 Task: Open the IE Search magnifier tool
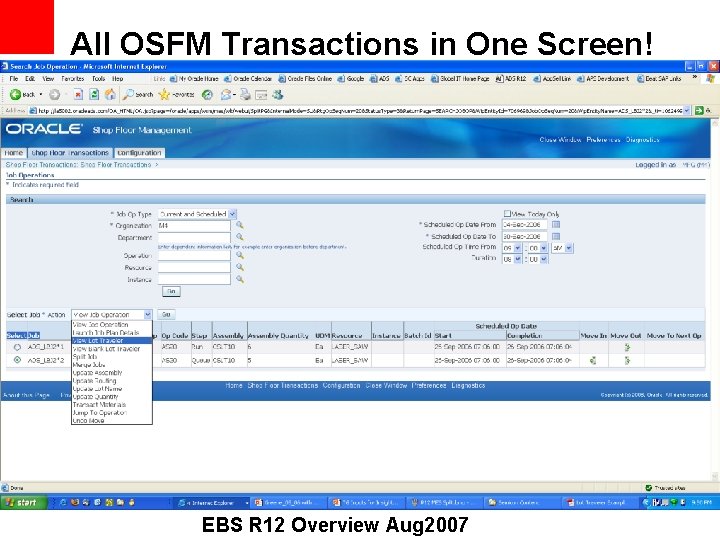(x=138, y=95)
